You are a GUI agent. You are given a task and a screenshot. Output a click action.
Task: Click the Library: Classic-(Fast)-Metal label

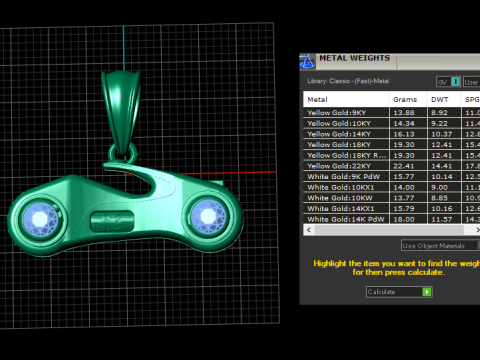pos(348,81)
